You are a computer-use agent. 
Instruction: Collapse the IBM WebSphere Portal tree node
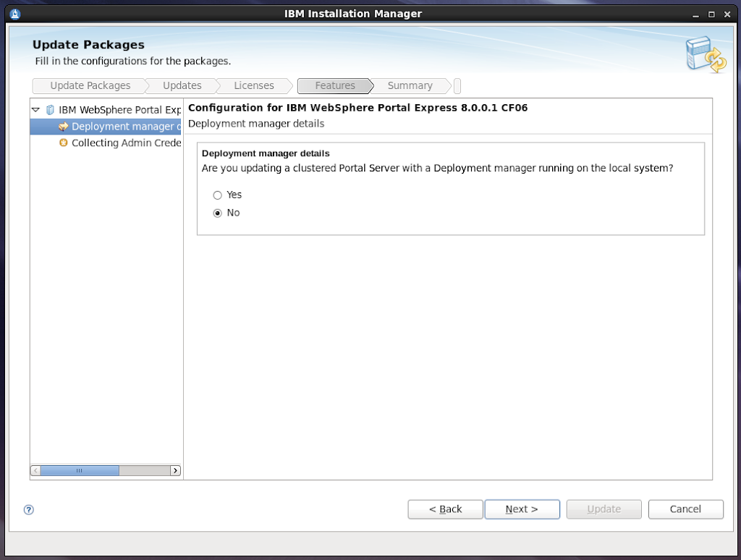[x=35, y=110]
